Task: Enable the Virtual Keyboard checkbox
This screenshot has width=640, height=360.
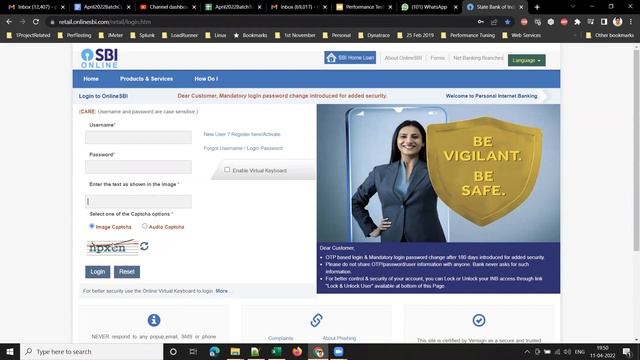Action: [x=227, y=169]
